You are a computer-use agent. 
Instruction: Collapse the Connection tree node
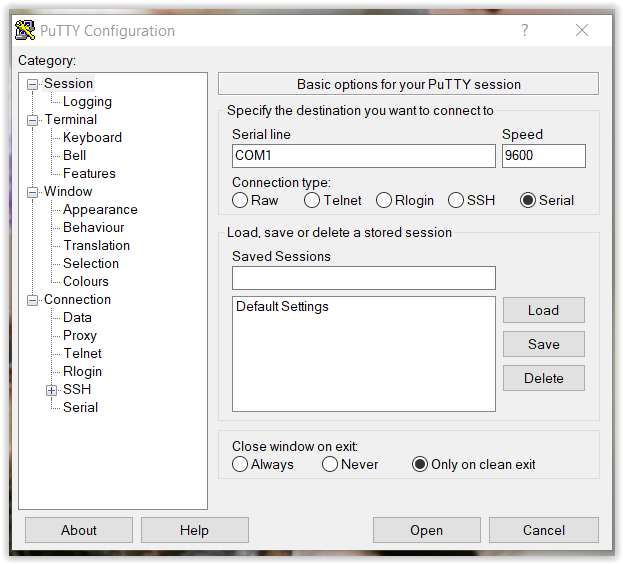(32, 300)
